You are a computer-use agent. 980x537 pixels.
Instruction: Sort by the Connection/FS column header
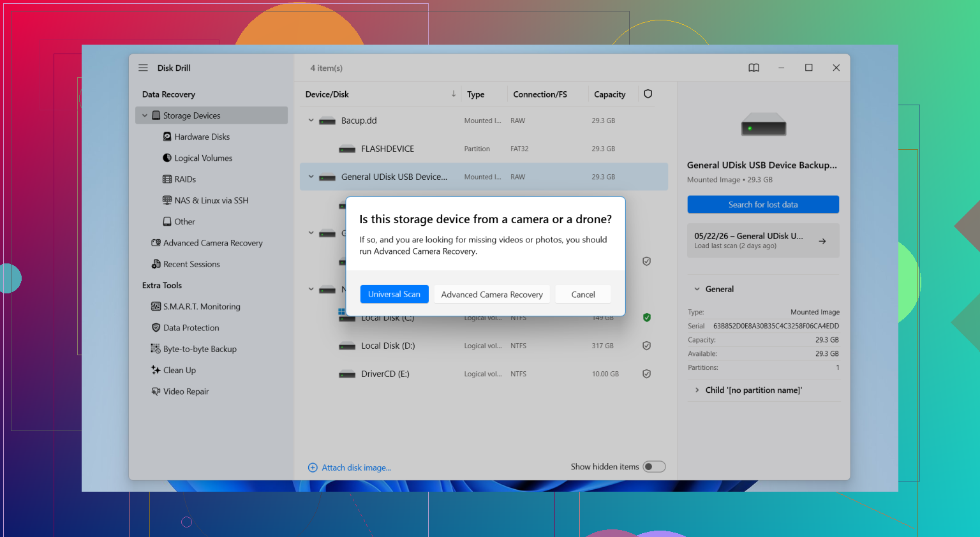(540, 94)
